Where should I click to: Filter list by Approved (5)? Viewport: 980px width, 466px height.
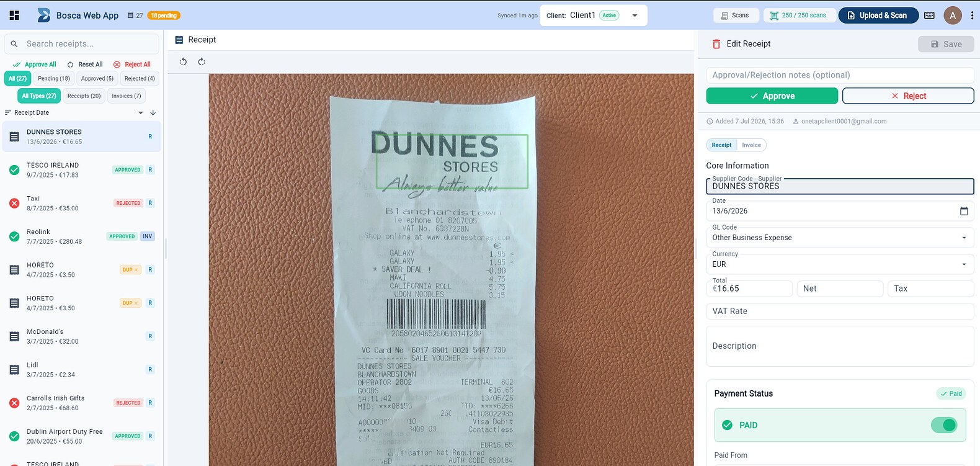tap(97, 79)
